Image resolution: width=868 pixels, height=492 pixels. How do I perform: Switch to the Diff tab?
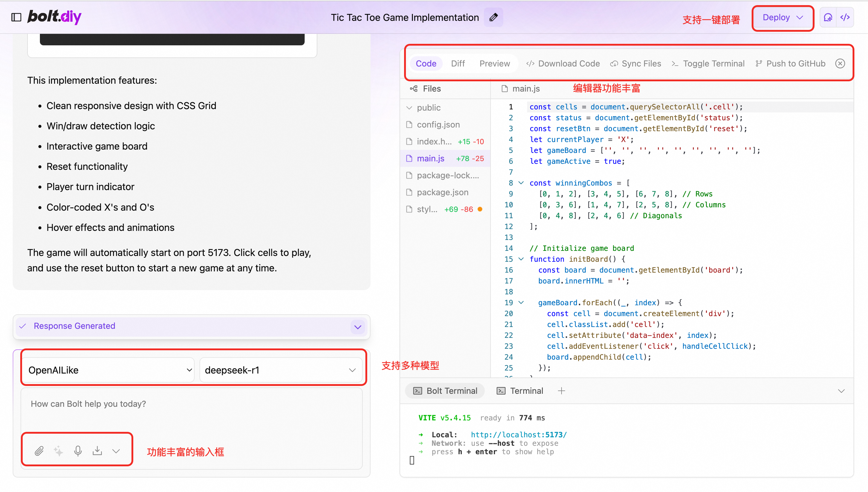[x=458, y=63]
